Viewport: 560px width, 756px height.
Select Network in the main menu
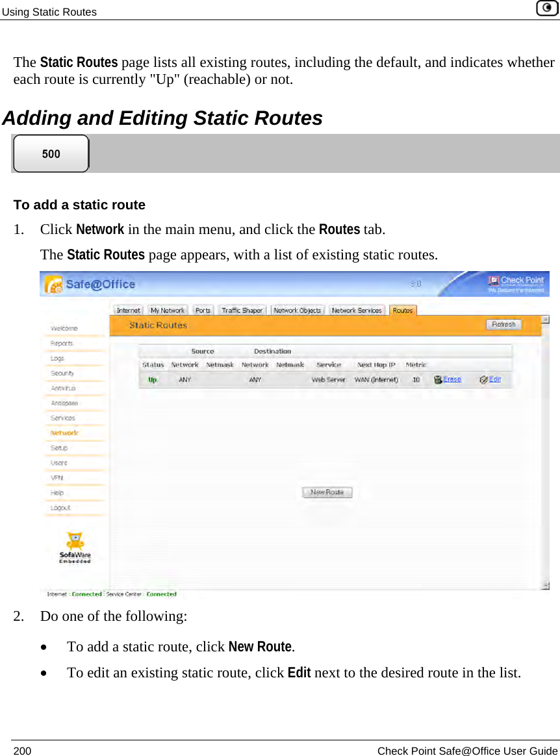tap(64, 433)
